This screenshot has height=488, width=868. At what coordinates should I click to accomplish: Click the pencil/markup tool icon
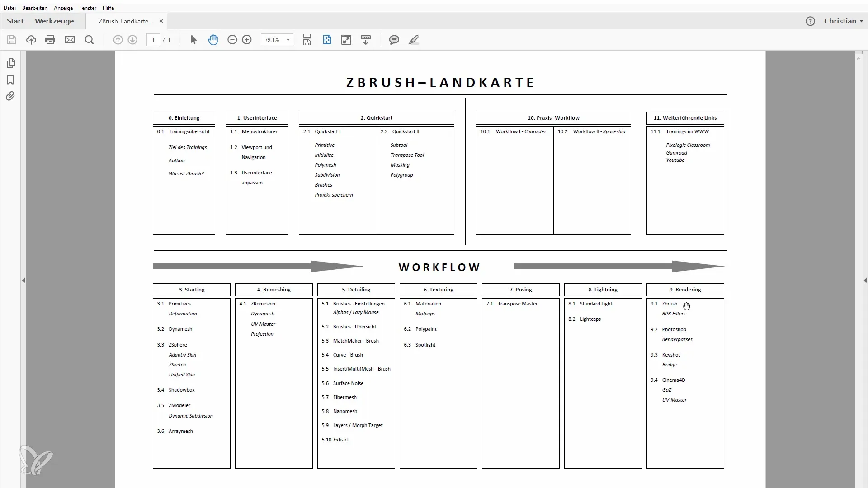coord(414,40)
